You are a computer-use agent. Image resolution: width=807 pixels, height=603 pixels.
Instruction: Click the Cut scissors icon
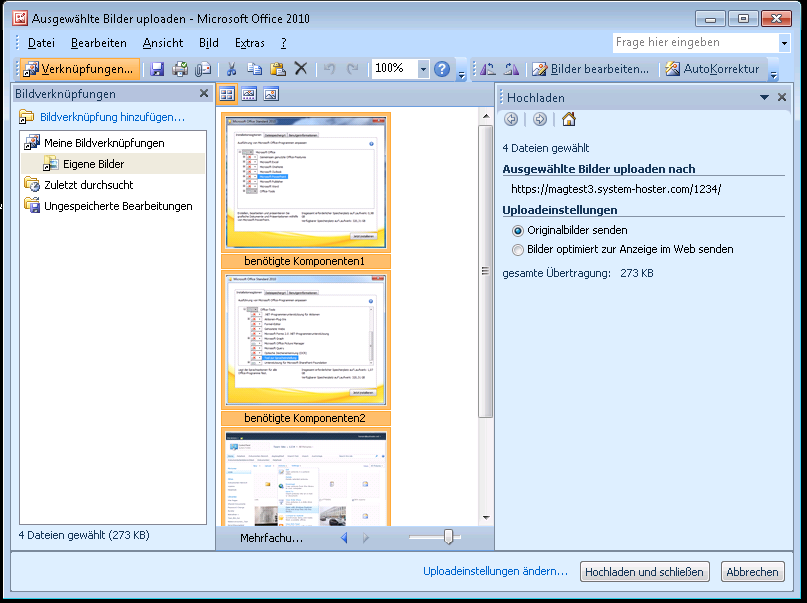coord(231,69)
